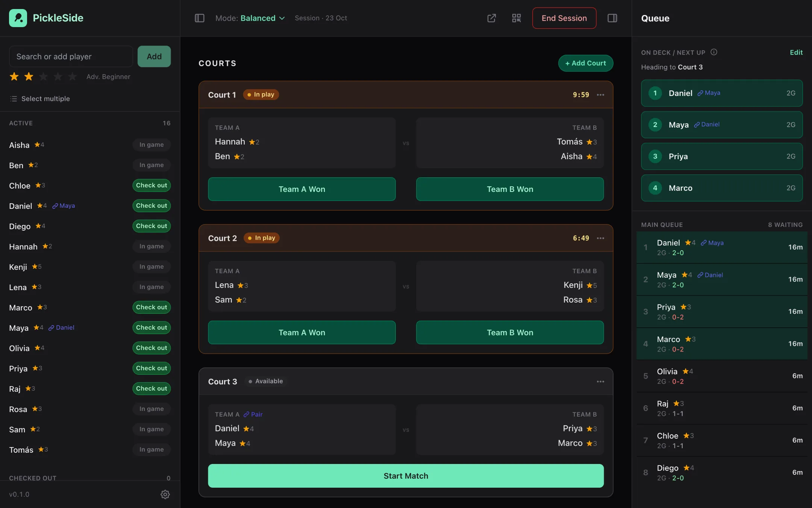Show the QR code icon
812x508 pixels.
click(x=516, y=18)
